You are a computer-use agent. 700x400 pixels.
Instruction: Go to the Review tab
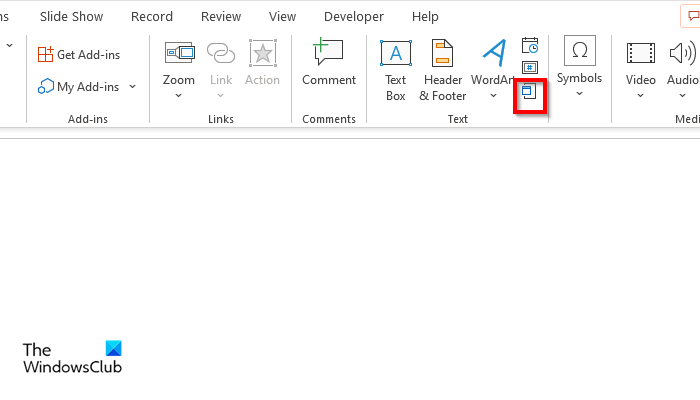coord(221,17)
